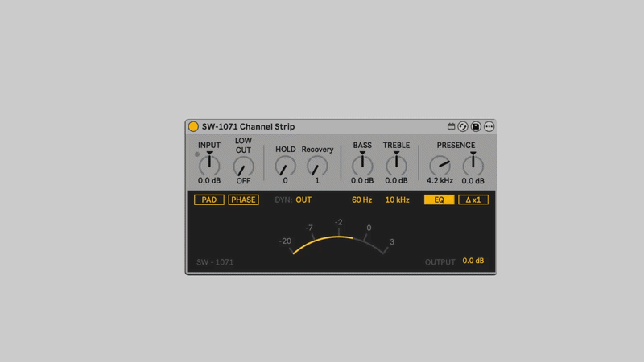Click the LOW CUT knob
The width and height of the screenshot is (644, 362).
coord(243,167)
